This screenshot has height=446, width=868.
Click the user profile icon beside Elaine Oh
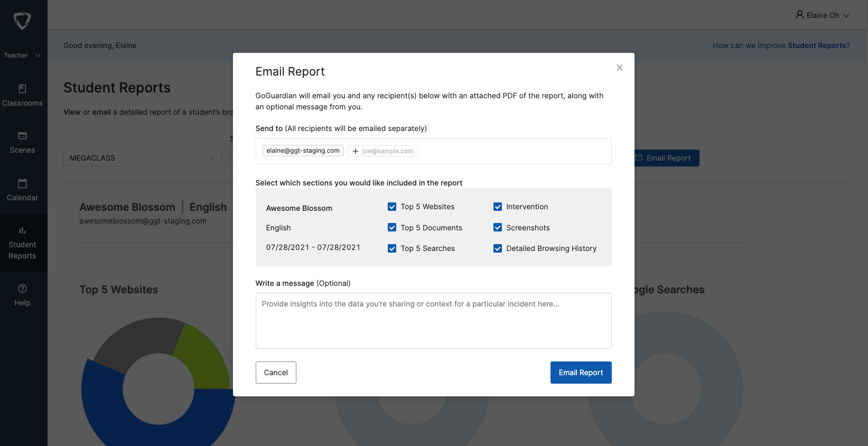click(x=800, y=15)
